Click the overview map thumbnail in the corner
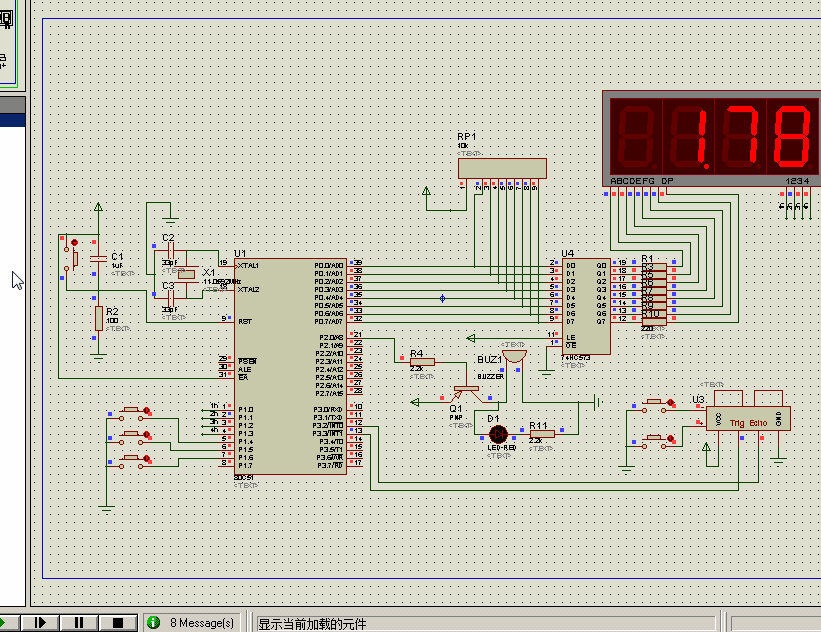This screenshot has height=632, width=821. pyautogui.click(x=9, y=43)
